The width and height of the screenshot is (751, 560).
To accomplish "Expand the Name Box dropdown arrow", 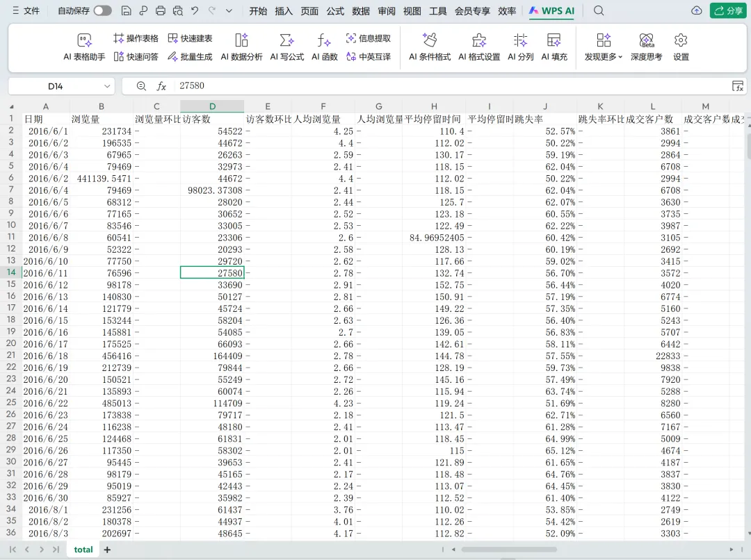I will coord(107,86).
